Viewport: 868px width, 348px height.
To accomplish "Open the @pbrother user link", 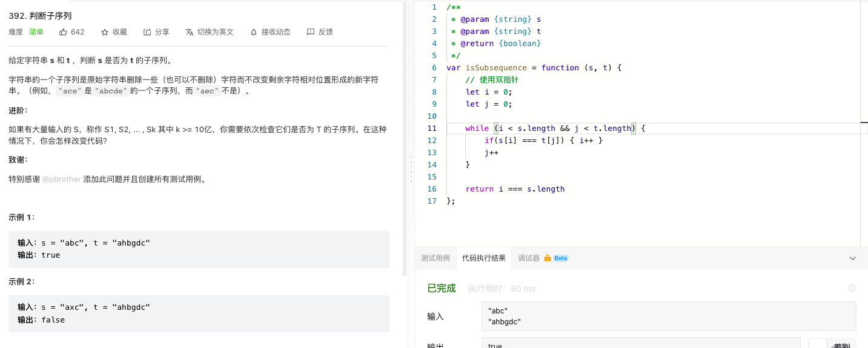I will click(61, 179).
